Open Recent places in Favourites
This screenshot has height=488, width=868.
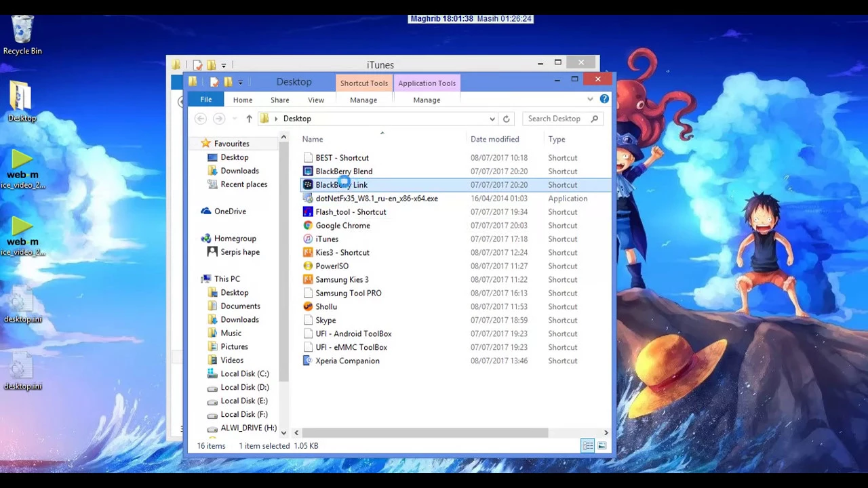(237, 184)
